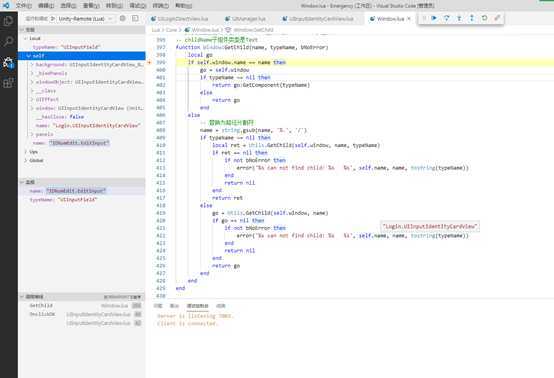Expand the windowObject variable
The width and height of the screenshot is (554, 378).
pos(32,82)
